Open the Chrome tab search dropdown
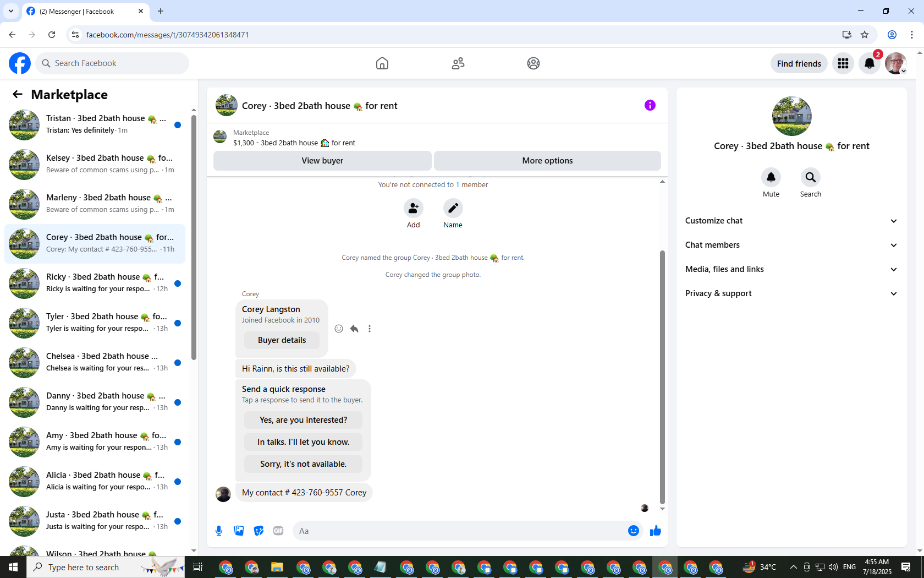Image resolution: width=924 pixels, height=578 pixels. (11, 11)
